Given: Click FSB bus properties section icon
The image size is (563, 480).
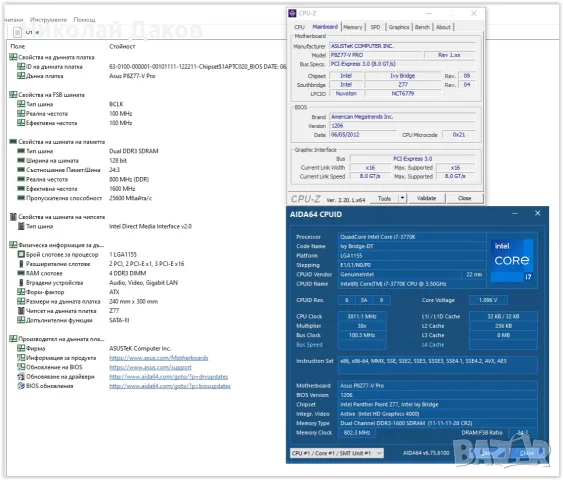Looking at the screenshot, I should 13,95.
